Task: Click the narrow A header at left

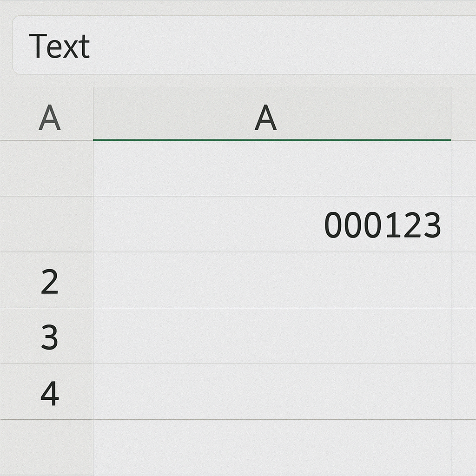Action: (48, 117)
